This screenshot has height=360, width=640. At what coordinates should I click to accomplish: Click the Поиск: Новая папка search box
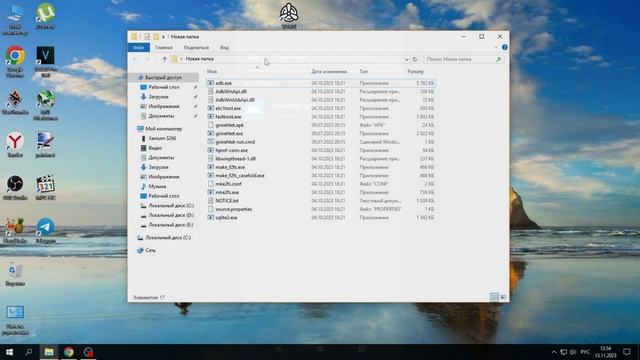pos(463,59)
